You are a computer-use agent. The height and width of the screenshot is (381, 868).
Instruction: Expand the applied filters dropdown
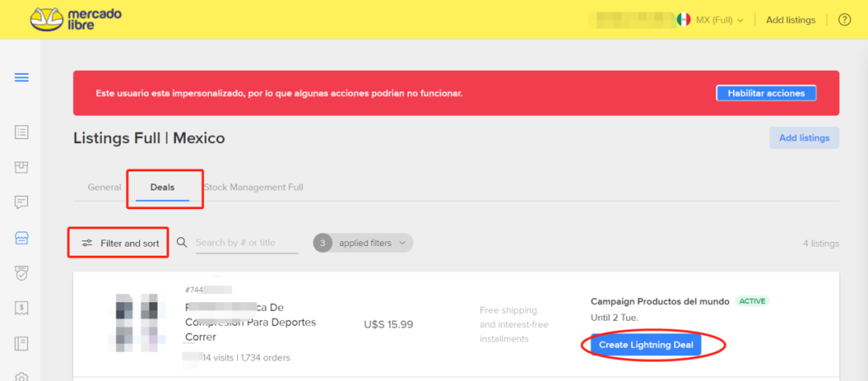tap(363, 243)
